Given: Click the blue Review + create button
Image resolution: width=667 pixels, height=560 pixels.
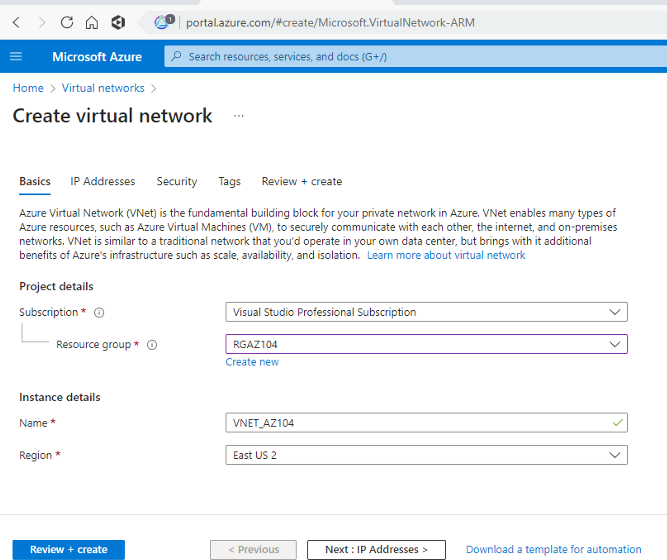Looking at the screenshot, I should [x=68, y=550].
